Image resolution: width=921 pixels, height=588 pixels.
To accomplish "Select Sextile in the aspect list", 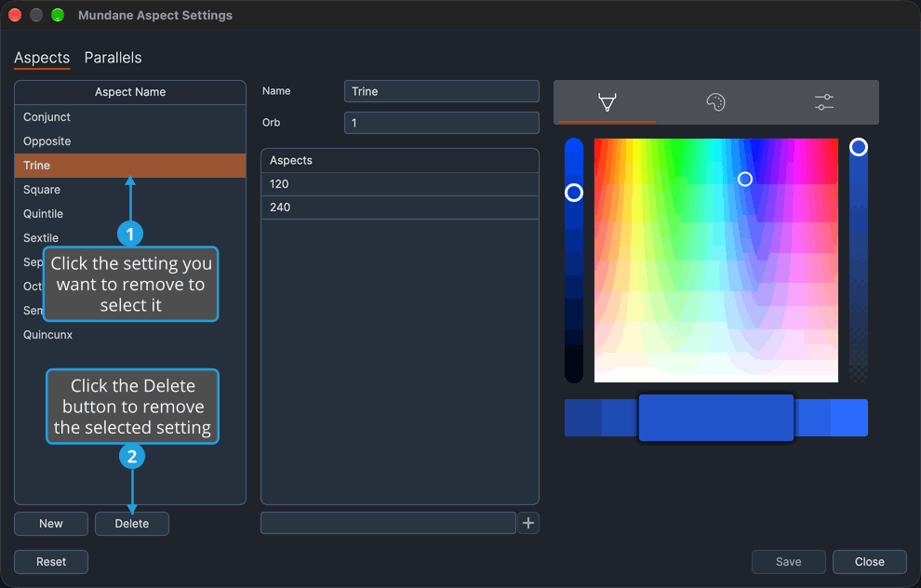I will pos(130,237).
